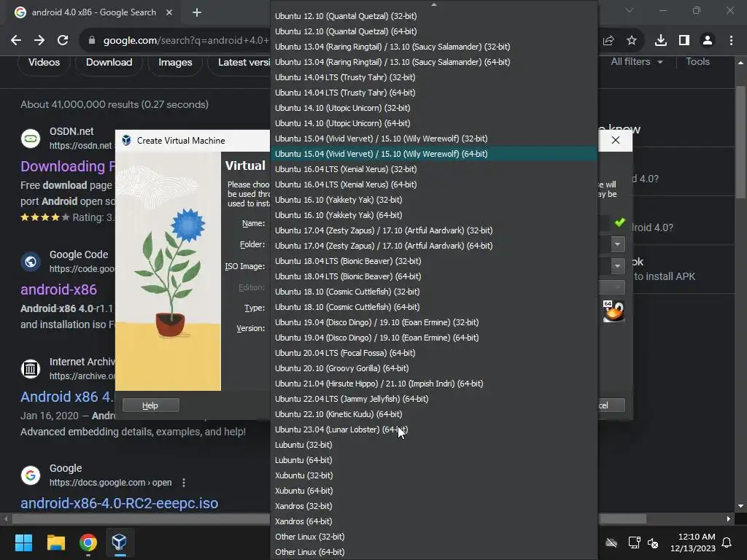Close the Create Virtual Machine dialog
The height and width of the screenshot is (560, 747).
(616, 140)
